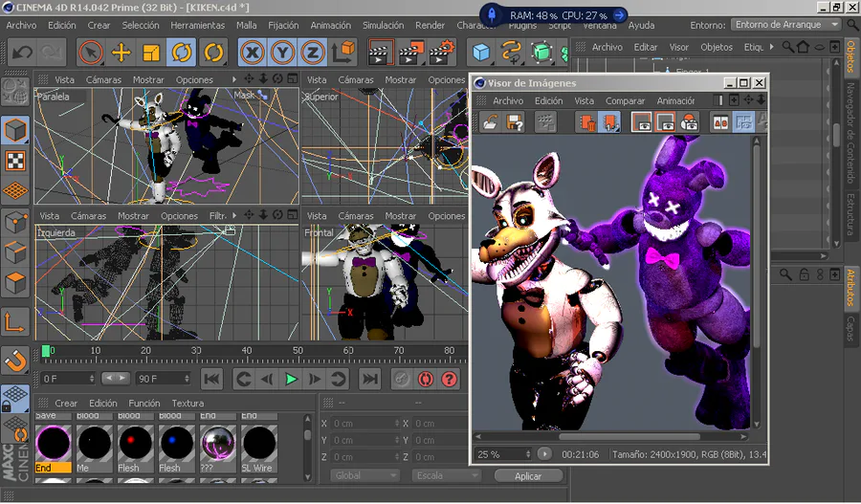Switch to the Objetos side tab
Viewport: 861px width, 504px height.
coord(851,56)
